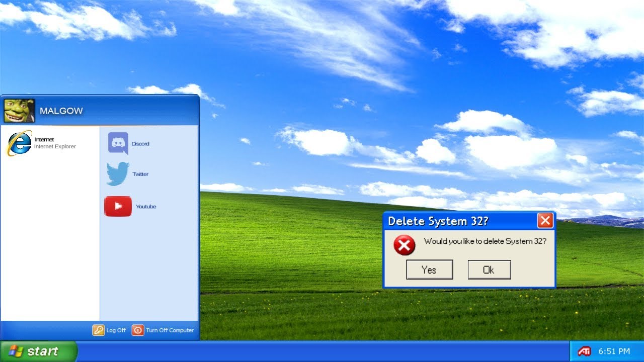Click the Shrek user avatar picture

coord(19,111)
